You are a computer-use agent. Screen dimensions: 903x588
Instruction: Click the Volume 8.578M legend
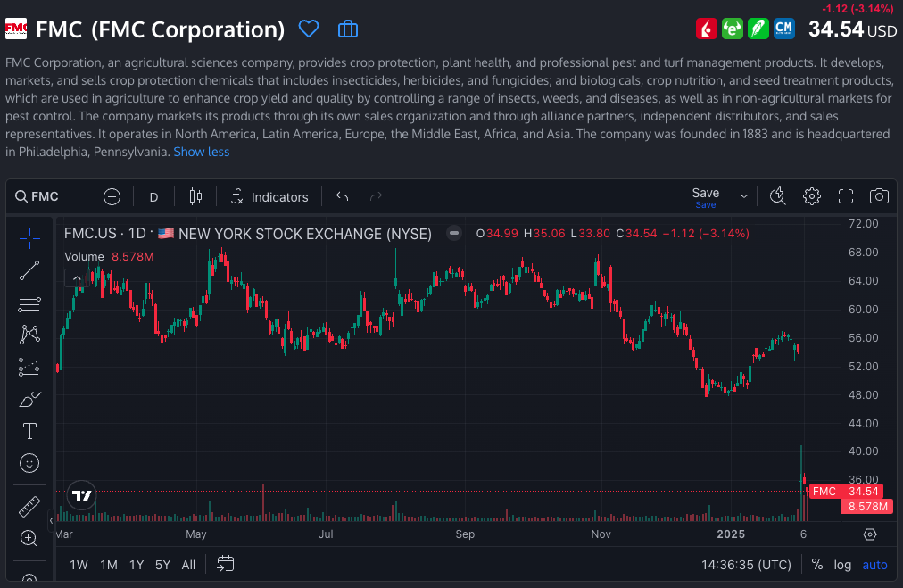(x=109, y=256)
